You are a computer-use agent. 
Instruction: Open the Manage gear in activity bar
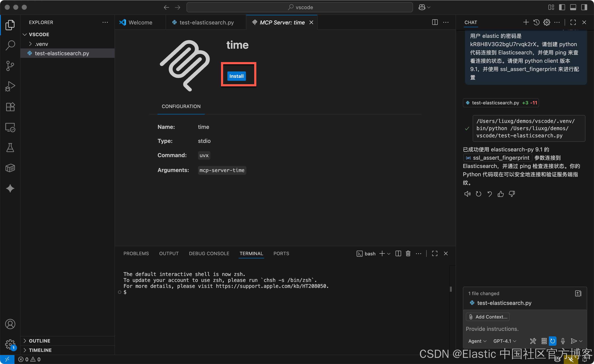pos(10,344)
